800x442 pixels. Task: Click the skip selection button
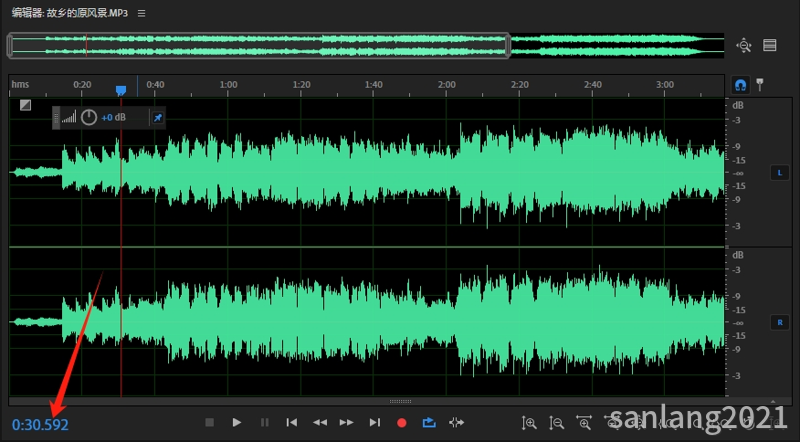coord(457,423)
